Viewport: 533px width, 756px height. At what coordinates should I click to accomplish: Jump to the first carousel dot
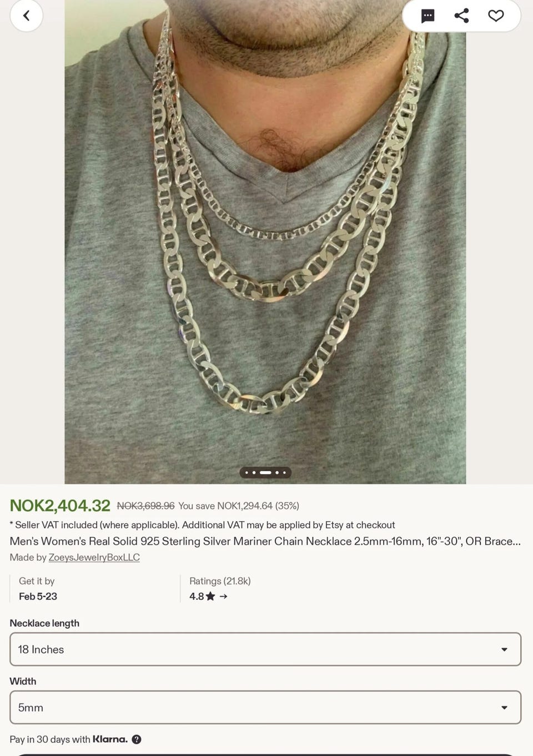247,473
